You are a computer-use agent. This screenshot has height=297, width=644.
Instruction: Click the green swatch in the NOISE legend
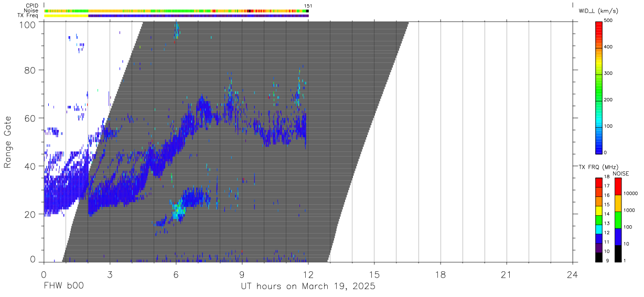618,219
